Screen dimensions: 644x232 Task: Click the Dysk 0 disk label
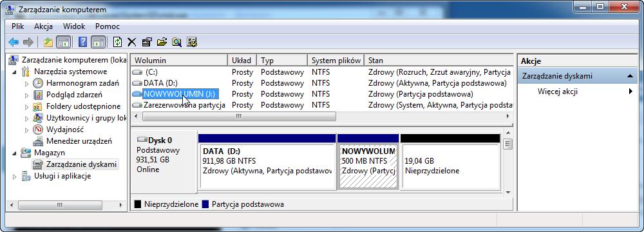[160, 140]
